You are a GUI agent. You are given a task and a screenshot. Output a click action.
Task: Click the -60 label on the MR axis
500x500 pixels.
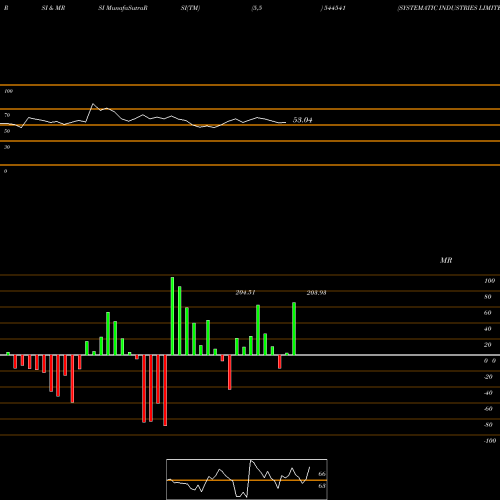[x=488, y=409]
